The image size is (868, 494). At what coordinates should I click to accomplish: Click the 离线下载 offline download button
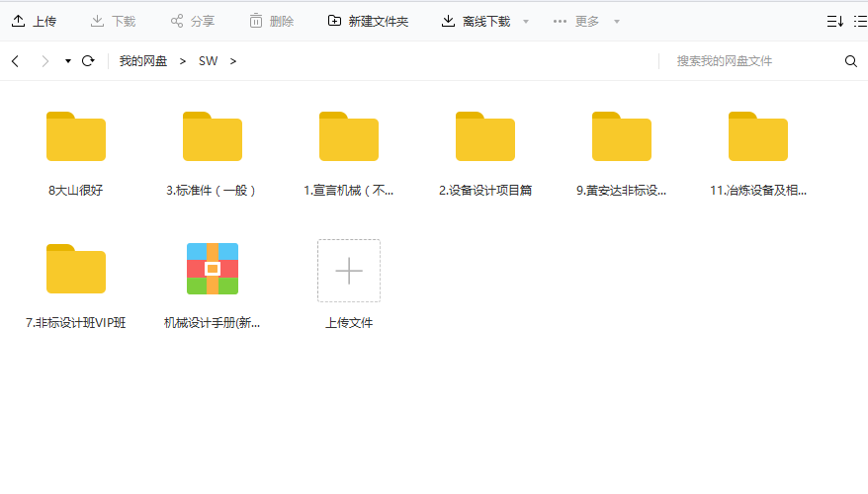477,21
